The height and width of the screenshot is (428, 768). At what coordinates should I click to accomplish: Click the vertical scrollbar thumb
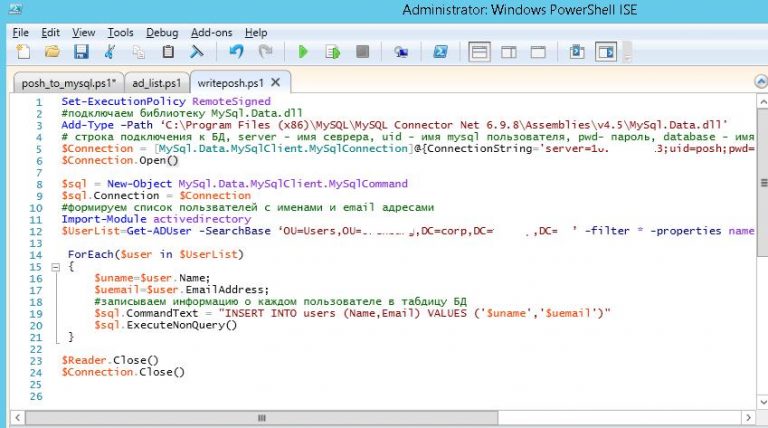[x=763, y=182]
